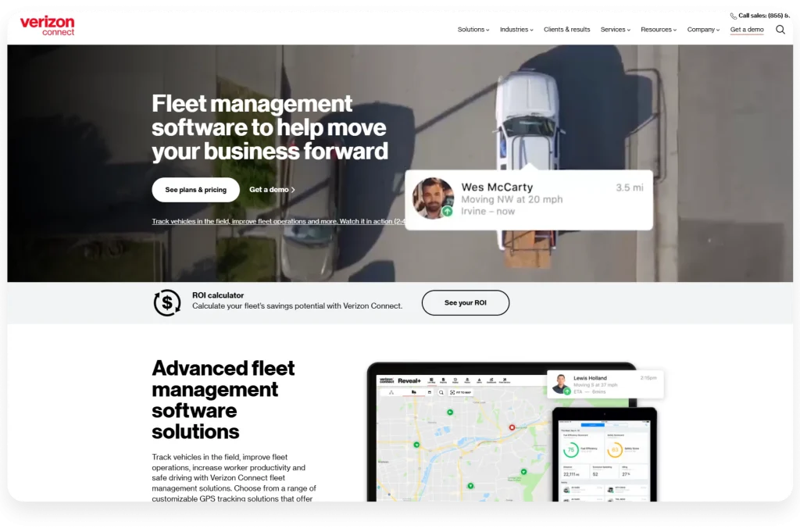Click Get a demo in navigation bar
This screenshot has height=532, width=800.
pyautogui.click(x=746, y=30)
